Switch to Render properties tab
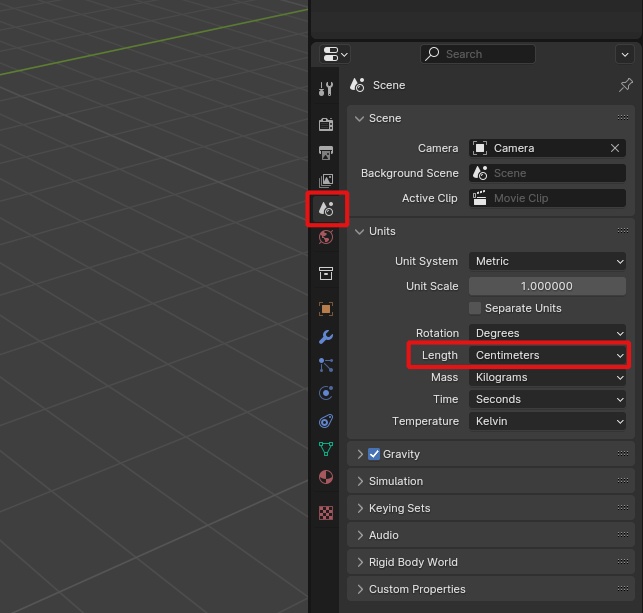This screenshot has width=643, height=613. (326, 124)
